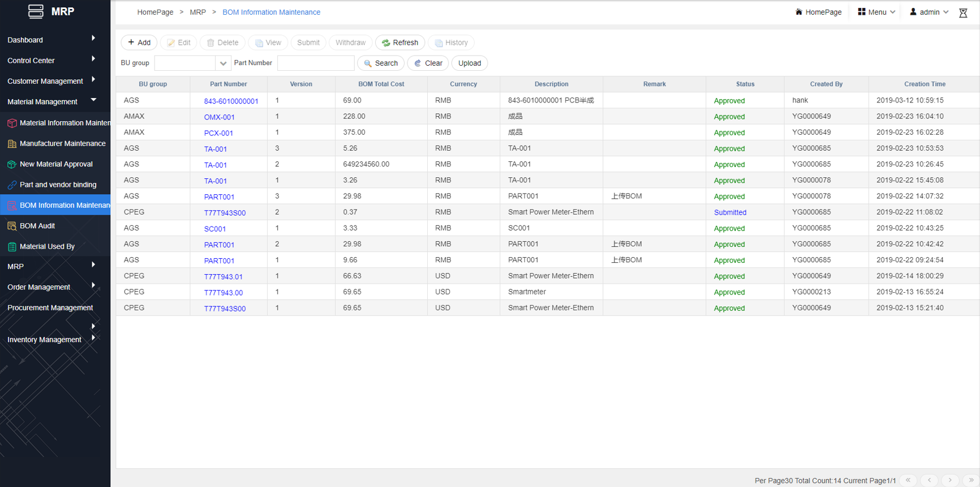Click the Add button
Screen dimensions: 980x487
pyautogui.click(x=139, y=42)
